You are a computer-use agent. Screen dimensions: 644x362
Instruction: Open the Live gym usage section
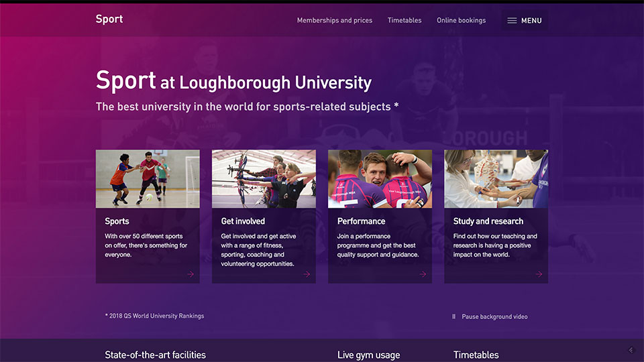pos(368,355)
